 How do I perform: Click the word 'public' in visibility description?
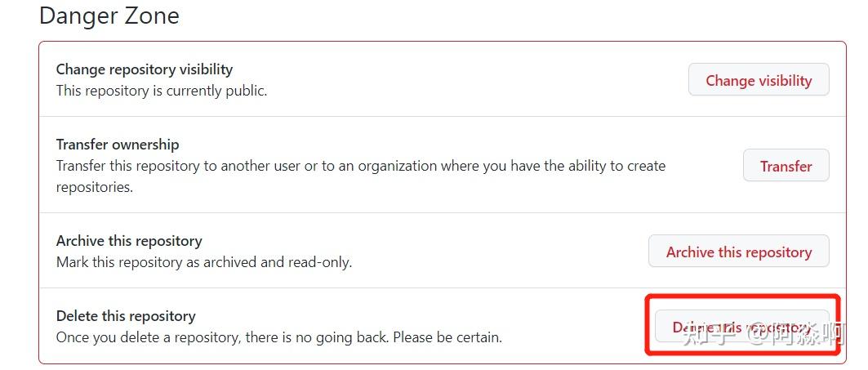click(249, 91)
